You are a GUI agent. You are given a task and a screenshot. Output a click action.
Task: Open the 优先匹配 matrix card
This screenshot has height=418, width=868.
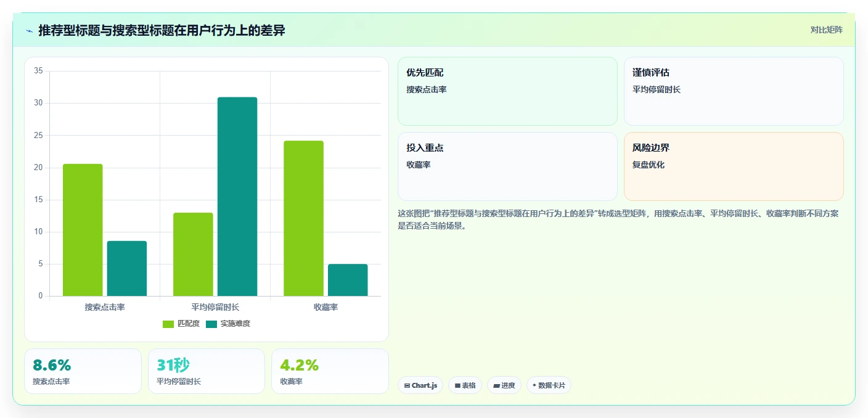(x=507, y=91)
